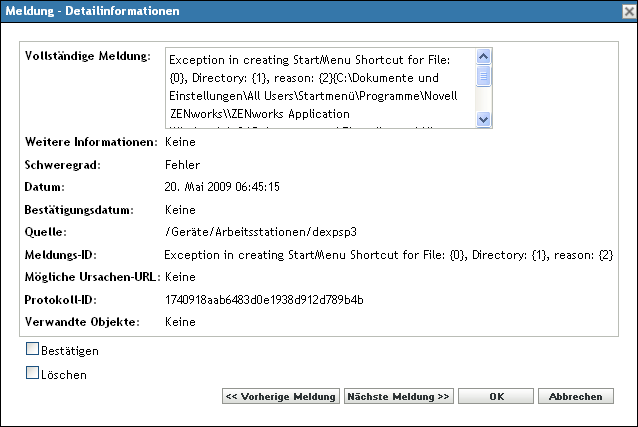Confirm with the OK button
This screenshot has height=427, width=638.
[x=495, y=396]
